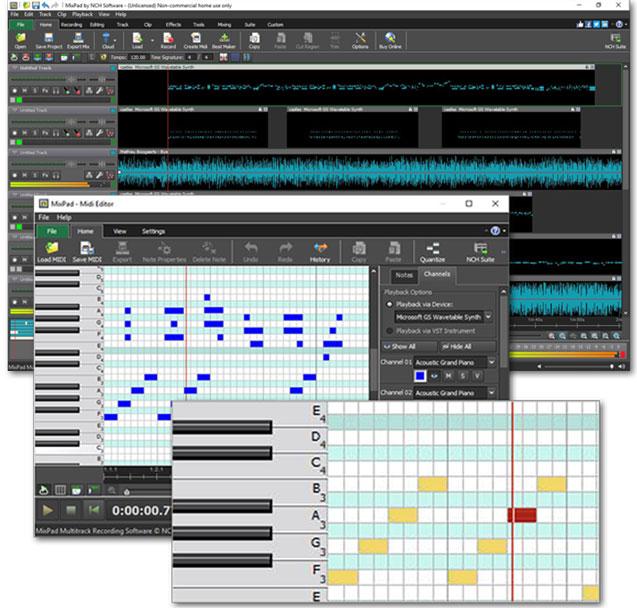Switch to the Mixing ribbon tab

pyautogui.click(x=224, y=25)
